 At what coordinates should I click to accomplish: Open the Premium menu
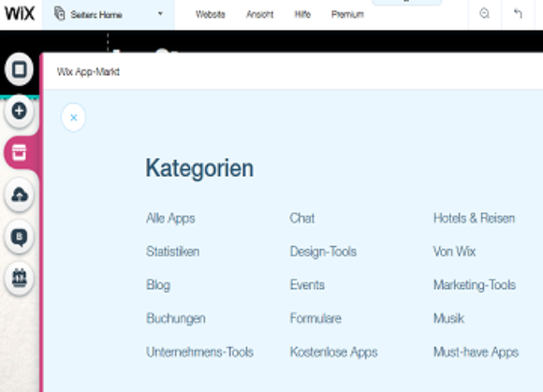click(347, 14)
